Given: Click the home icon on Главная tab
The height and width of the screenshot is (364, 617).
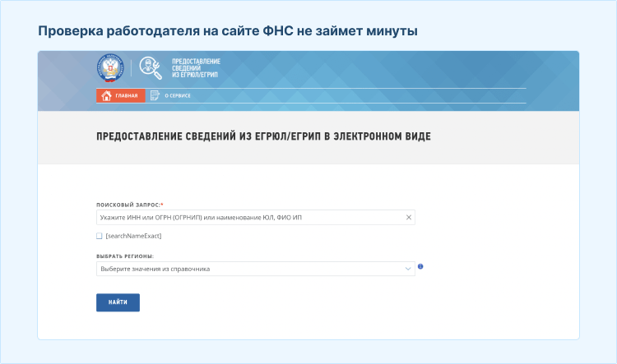Looking at the screenshot, I should (106, 95).
